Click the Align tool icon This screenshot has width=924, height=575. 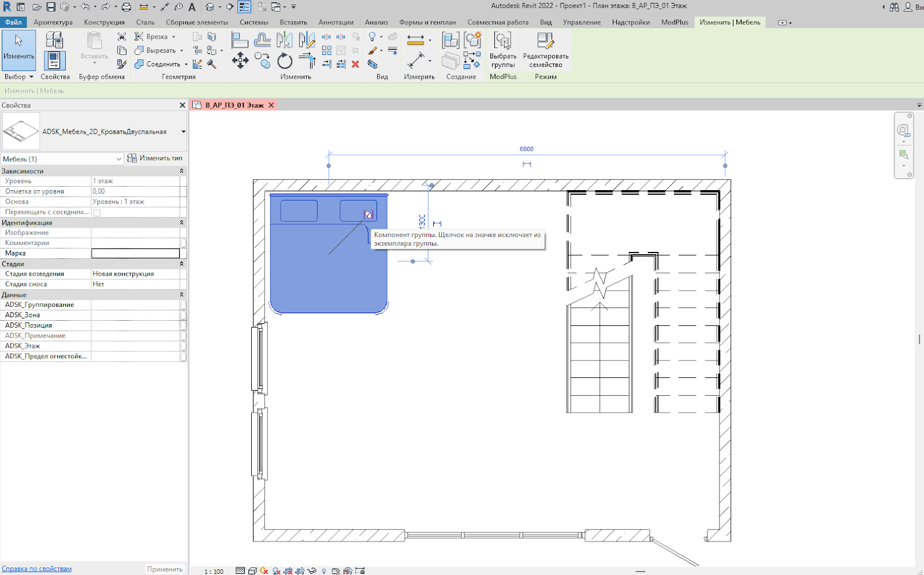point(240,40)
